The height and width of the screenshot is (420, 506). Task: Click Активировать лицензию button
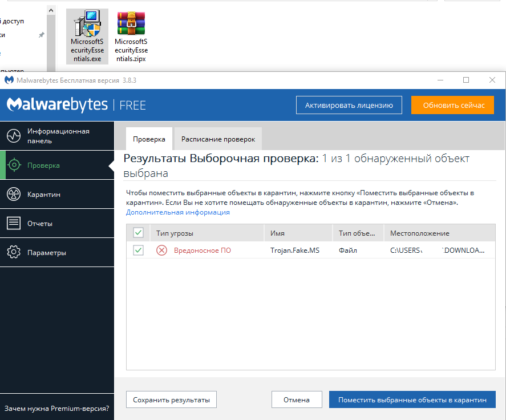tap(349, 105)
